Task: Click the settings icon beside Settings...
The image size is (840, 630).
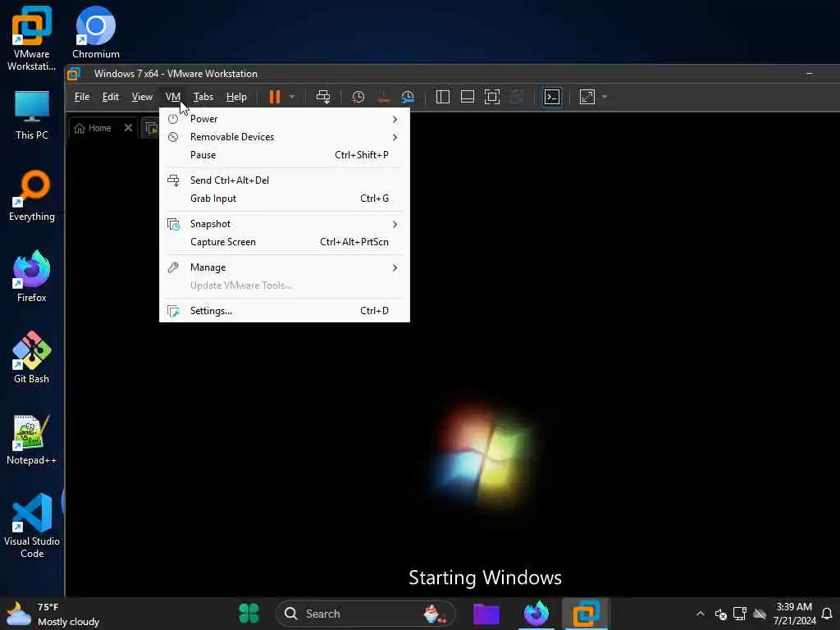Action: point(173,311)
